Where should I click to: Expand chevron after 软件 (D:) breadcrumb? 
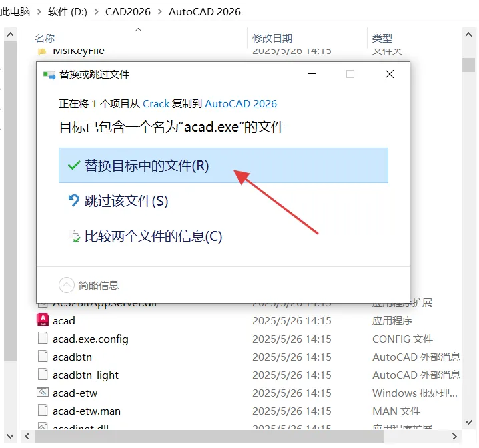97,12
